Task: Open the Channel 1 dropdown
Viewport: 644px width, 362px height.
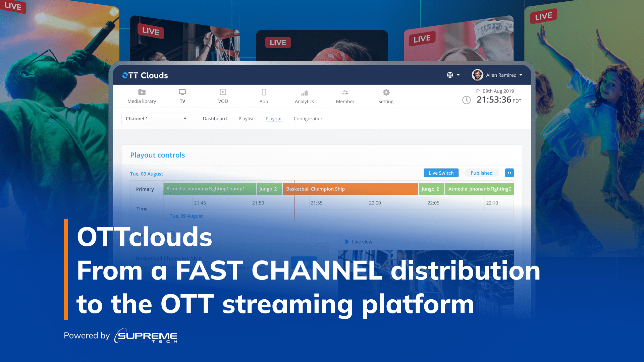Action: point(156,118)
